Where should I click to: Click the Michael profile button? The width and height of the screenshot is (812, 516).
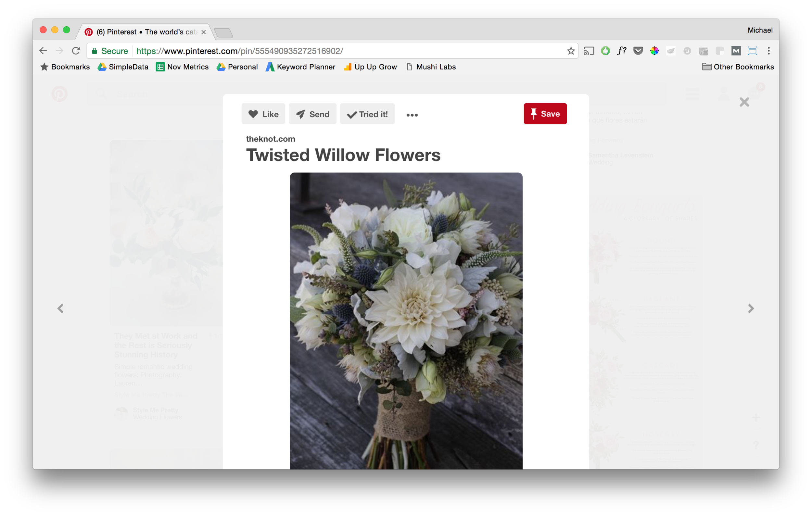coord(760,30)
